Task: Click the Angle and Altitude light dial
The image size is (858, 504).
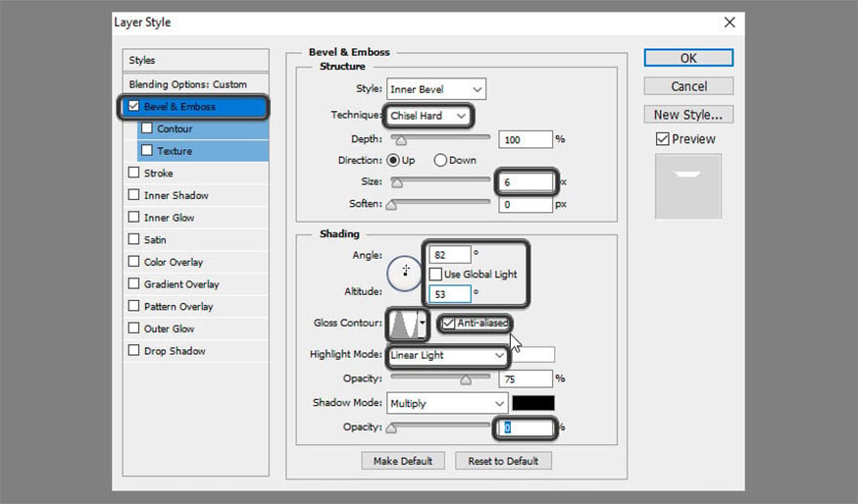Action: 404,271
